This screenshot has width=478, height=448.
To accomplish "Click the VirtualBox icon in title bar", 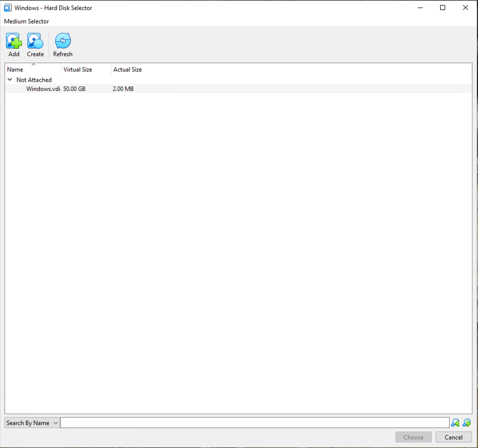I will point(7,7).
